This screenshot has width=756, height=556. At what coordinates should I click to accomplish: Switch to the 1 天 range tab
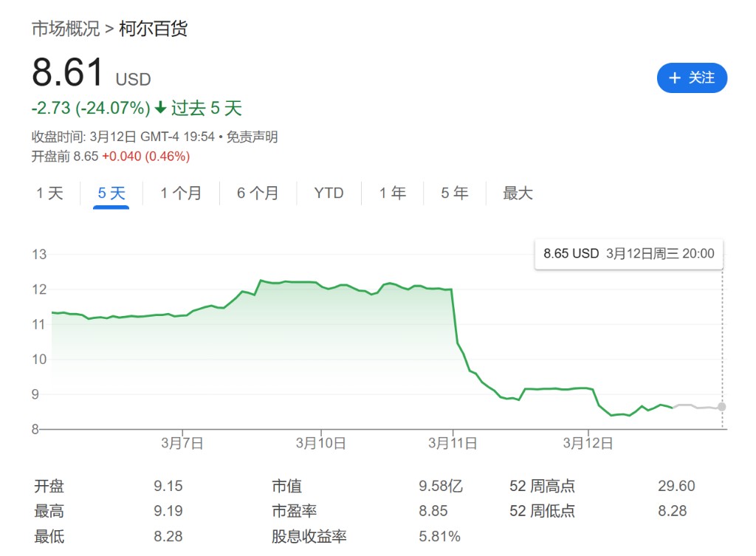click(49, 193)
